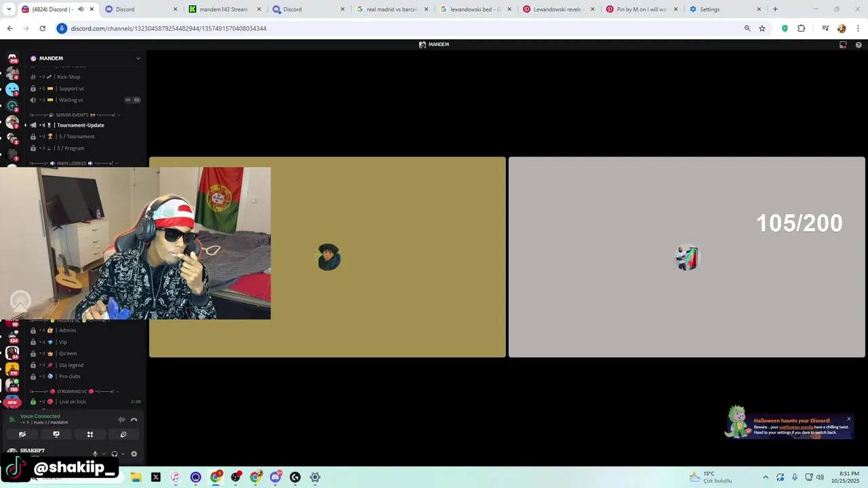Open Discord help question mark icon
The width and height of the screenshot is (868, 488).
pyautogui.click(x=859, y=45)
